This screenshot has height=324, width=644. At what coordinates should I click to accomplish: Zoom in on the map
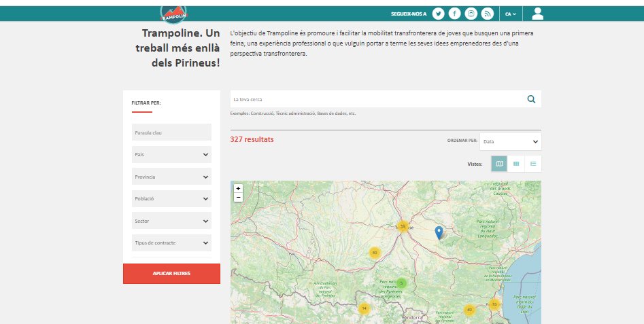238,189
